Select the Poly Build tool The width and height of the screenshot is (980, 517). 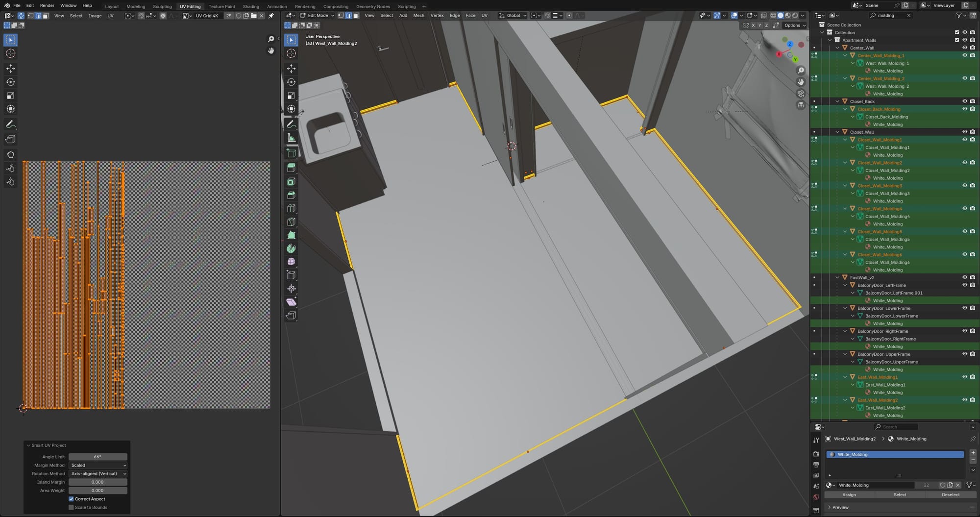click(291, 235)
